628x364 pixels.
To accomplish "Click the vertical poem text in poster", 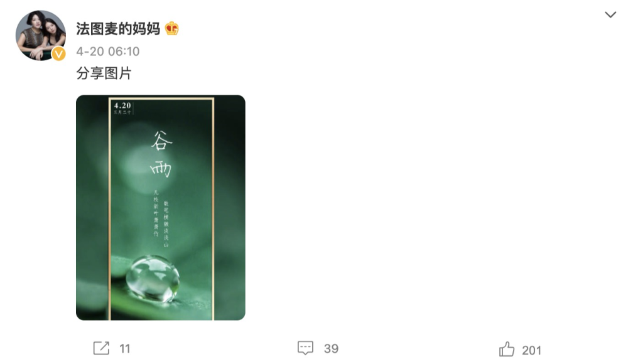I will tap(161, 218).
